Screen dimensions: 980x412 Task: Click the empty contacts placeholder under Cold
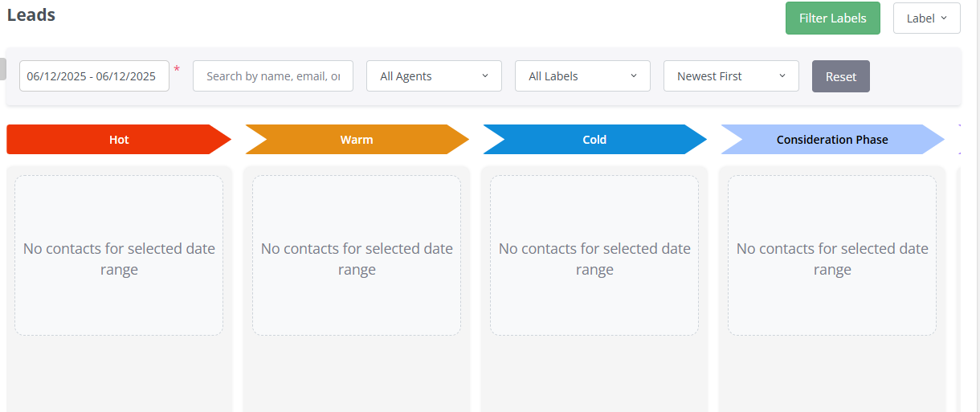click(x=594, y=255)
